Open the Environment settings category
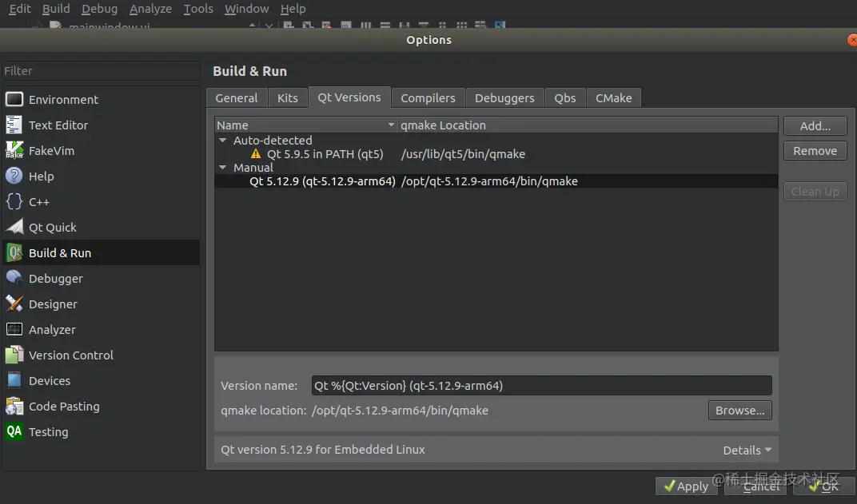Image resolution: width=857 pixels, height=504 pixels. click(x=101, y=99)
